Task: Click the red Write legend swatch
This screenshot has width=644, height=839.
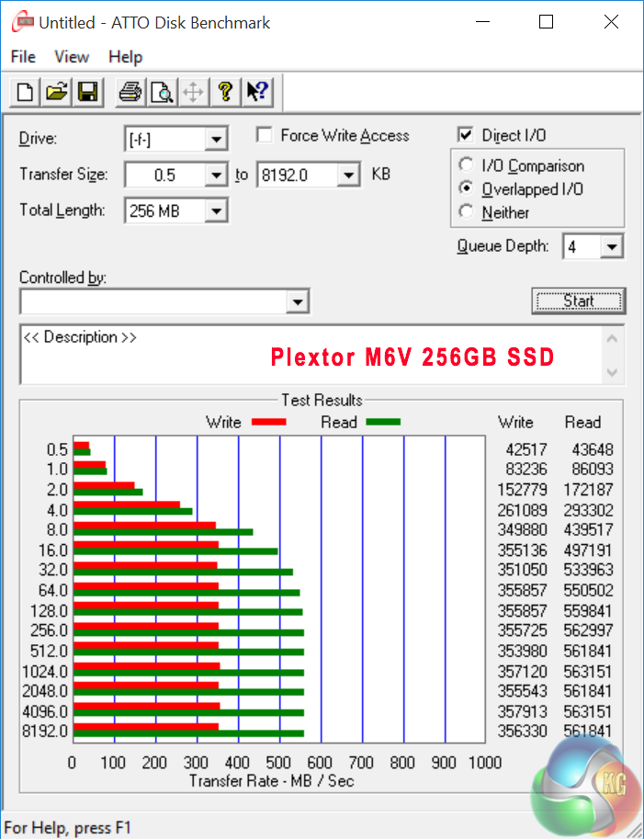Action: [x=268, y=422]
